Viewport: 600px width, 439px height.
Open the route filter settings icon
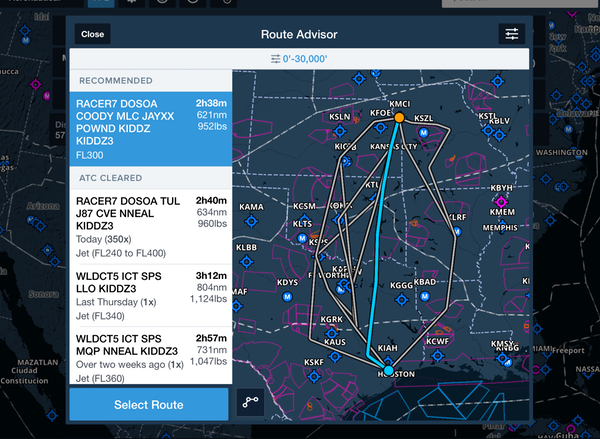point(511,34)
